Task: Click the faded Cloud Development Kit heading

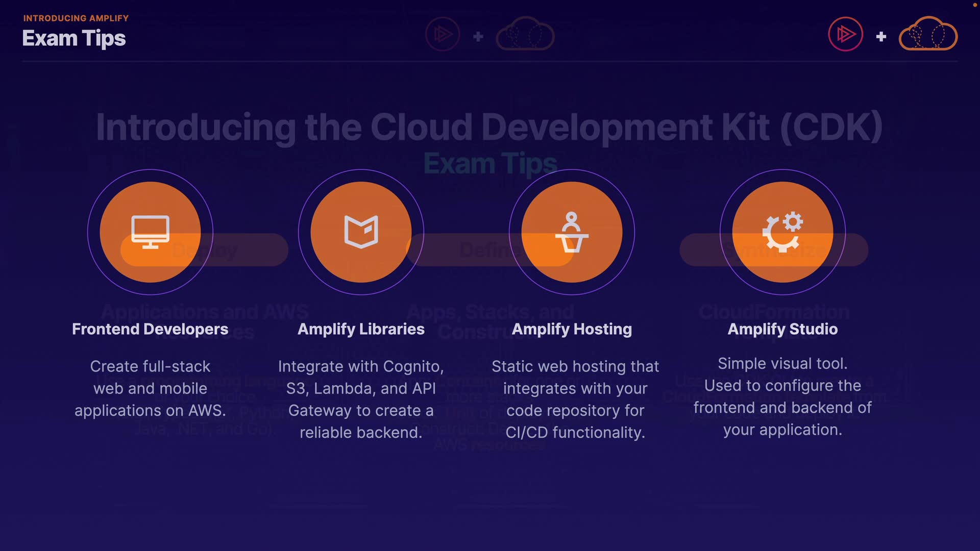Action: pyautogui.click(x=489, y=127)
